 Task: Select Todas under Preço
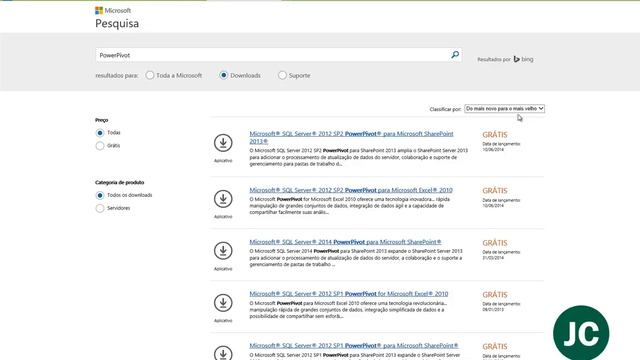[100, 133]
